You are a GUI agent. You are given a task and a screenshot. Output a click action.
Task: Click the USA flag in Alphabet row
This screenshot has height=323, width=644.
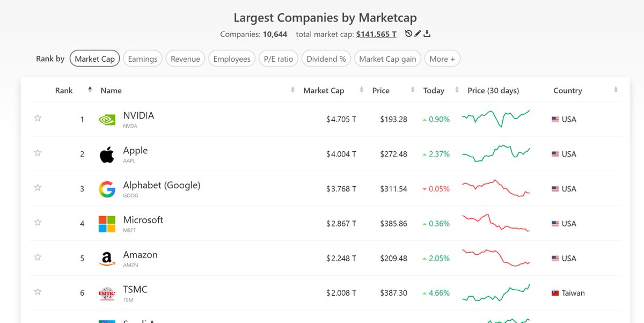tap(555, 189)
